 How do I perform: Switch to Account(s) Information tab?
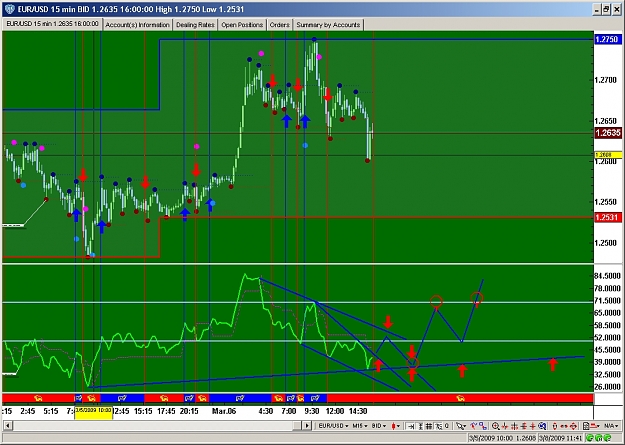coord(138,25)
